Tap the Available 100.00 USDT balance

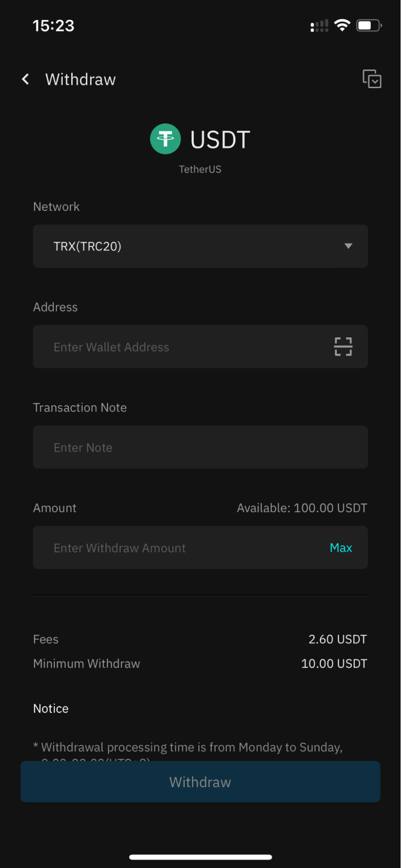click(302, 508)
